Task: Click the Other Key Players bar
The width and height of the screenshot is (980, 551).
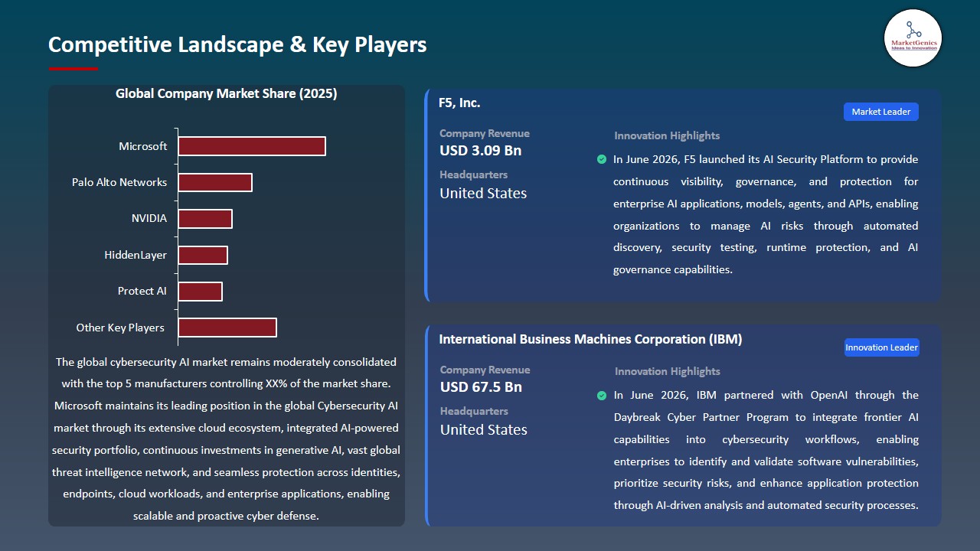Action: point(227,328)
